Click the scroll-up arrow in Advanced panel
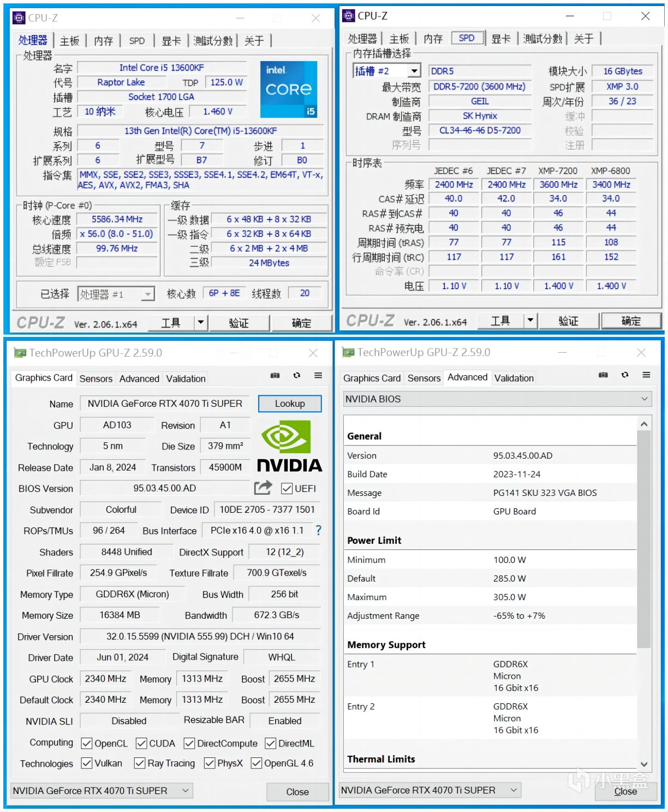The width and height of the screenshot is (668, 812). (x=644, y=424)
